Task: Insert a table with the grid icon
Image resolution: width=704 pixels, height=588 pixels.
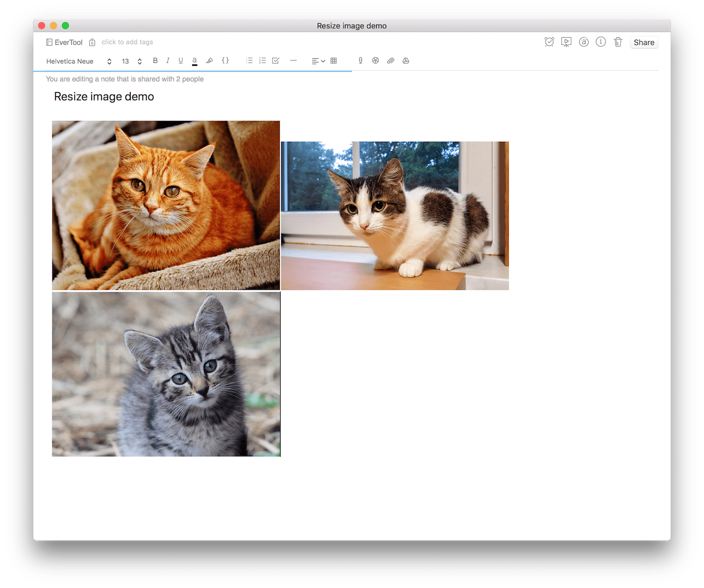Action: pyautogui.click(x=334, y=60)
